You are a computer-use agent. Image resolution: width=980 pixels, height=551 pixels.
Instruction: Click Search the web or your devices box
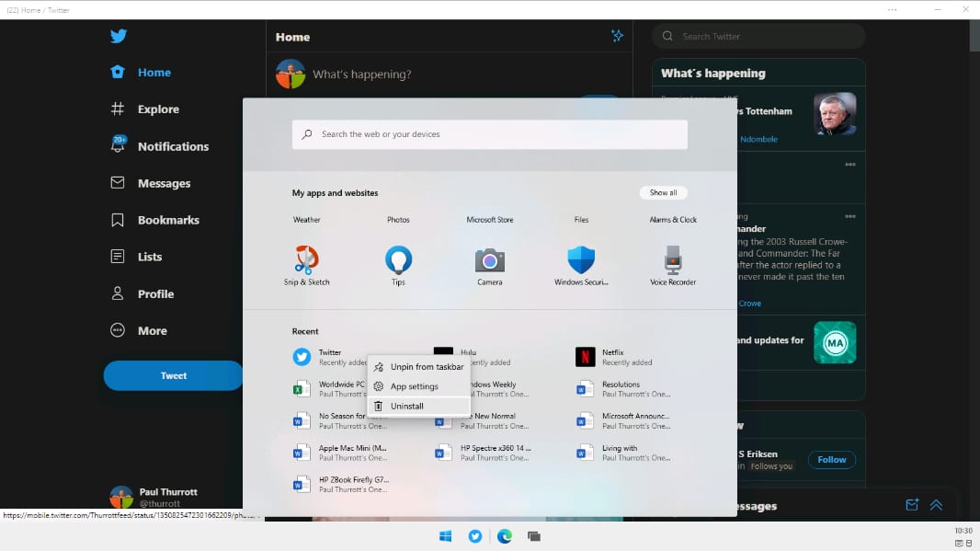pos(489,134)
